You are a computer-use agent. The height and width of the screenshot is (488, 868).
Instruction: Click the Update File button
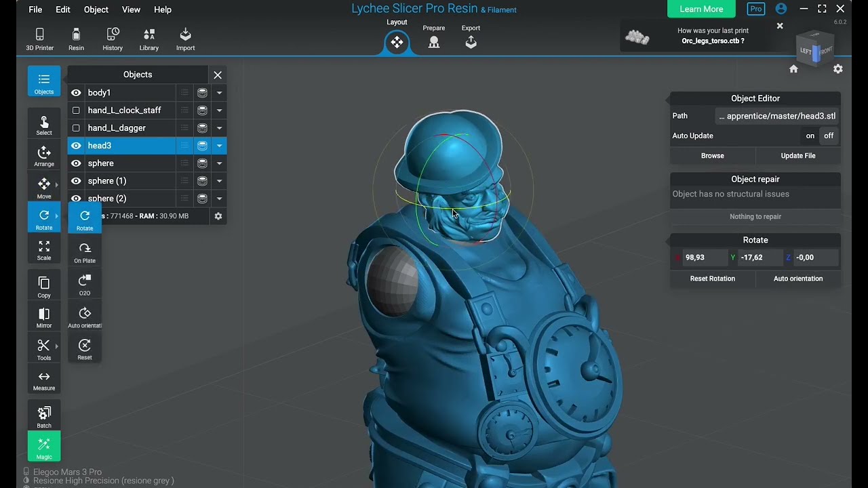pos(798,156)
